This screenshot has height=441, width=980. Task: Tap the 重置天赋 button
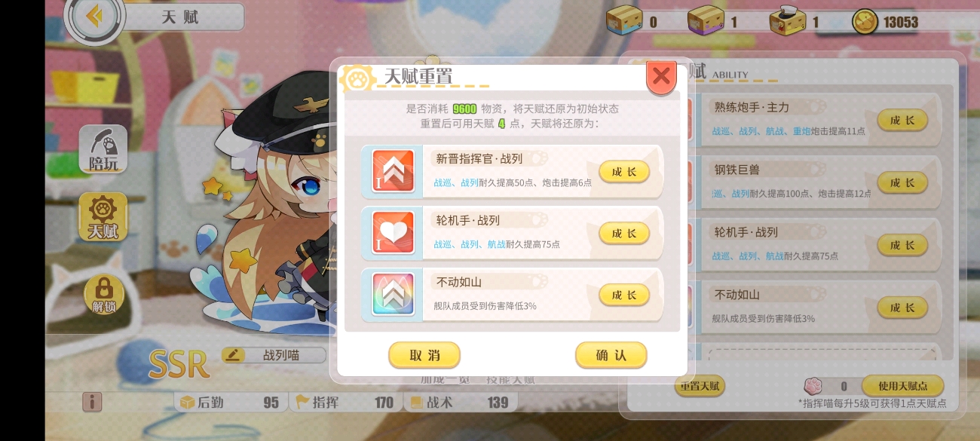point(700,386)
